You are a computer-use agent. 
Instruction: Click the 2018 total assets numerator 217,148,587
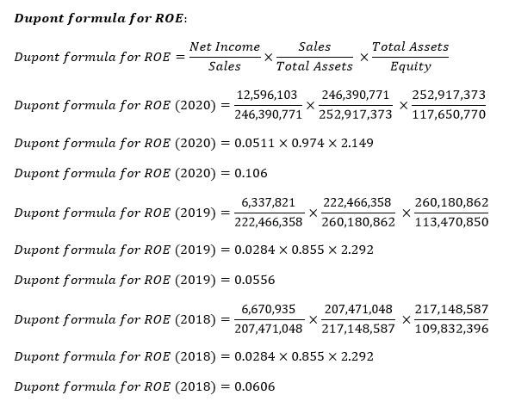pyautogui.click(x=451, y=310)
